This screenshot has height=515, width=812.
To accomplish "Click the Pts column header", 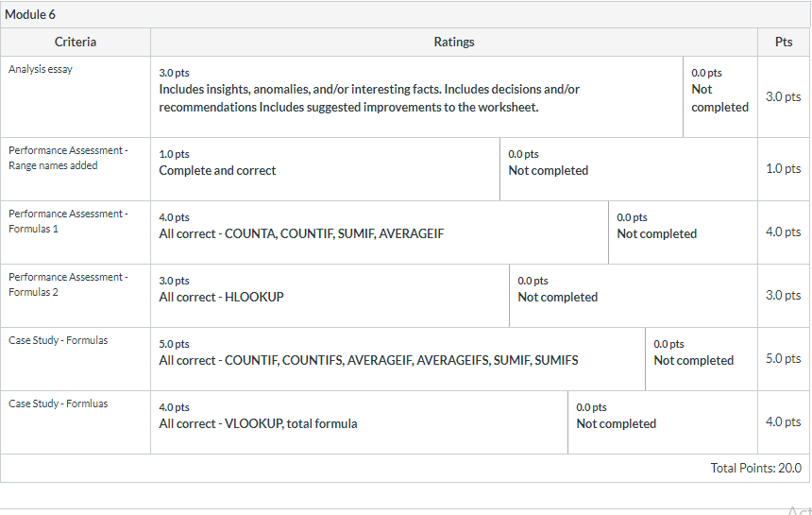I will pos(784,42).
